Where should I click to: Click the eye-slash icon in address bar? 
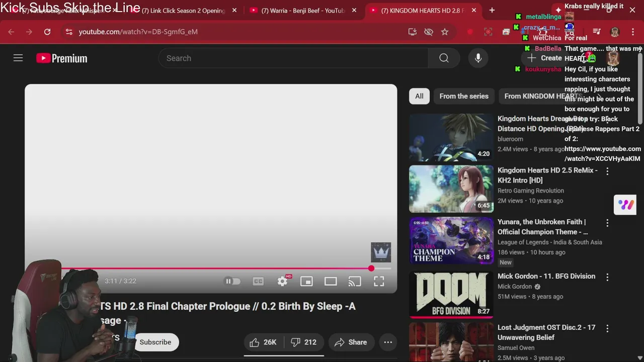coord(429,32)
